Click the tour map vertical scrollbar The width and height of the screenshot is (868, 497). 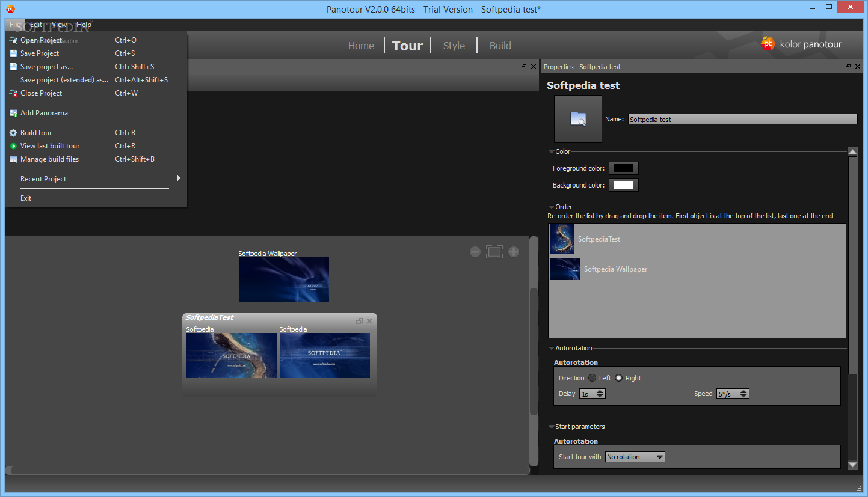pos(534,352)
